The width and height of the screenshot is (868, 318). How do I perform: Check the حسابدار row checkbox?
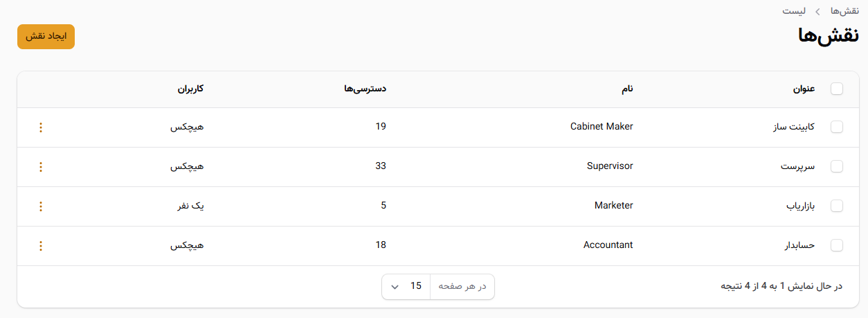pyautogui.click(x=837, y=246)
